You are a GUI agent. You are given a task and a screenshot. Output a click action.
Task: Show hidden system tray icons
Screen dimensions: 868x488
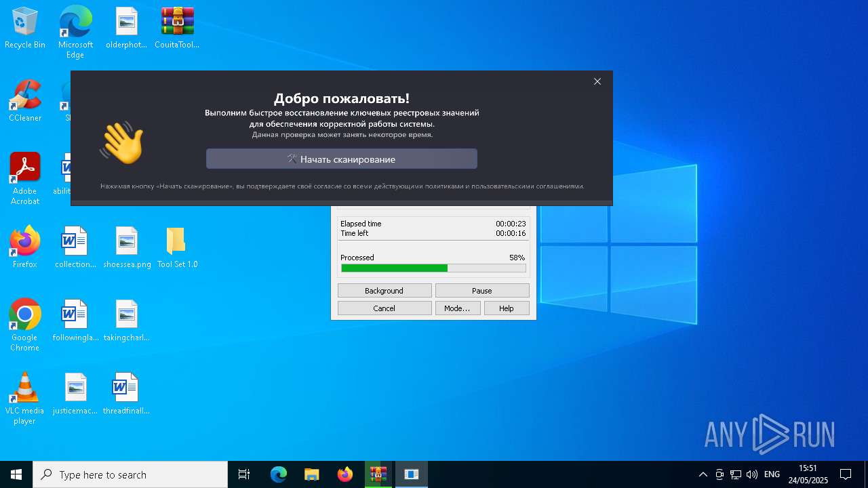point(703,474)
